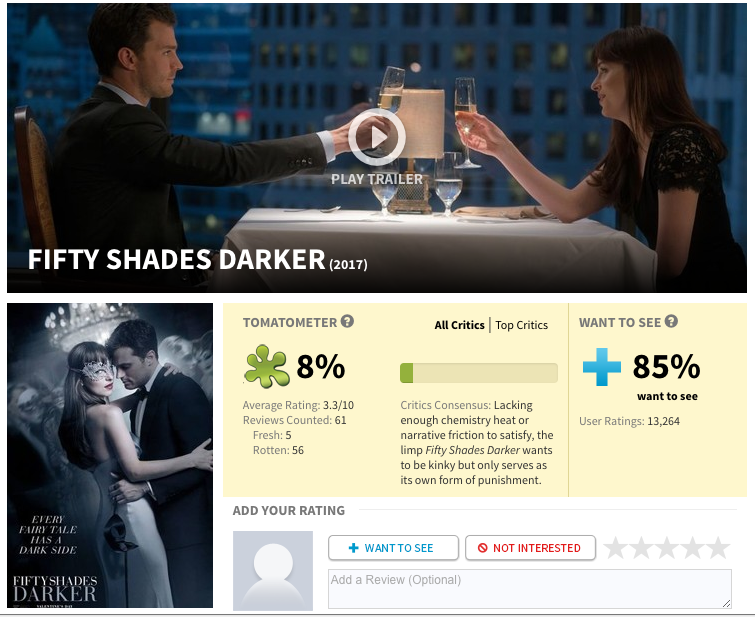Select the second rating star

coord(641,548)
